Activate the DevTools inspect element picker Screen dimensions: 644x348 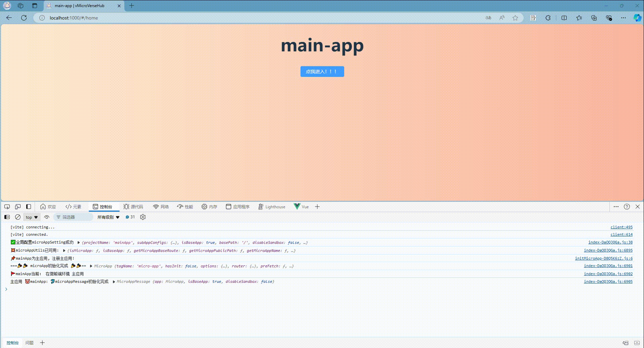click(x=7, y=207)
